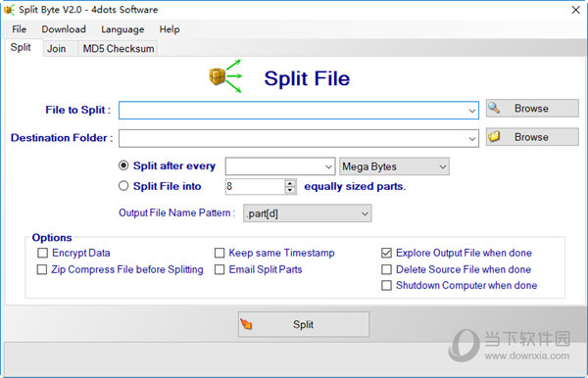This screenshot has height=378, width=588.
Task: Click the Split Byte app icon in title bar
Action: [x=9, y=10]
